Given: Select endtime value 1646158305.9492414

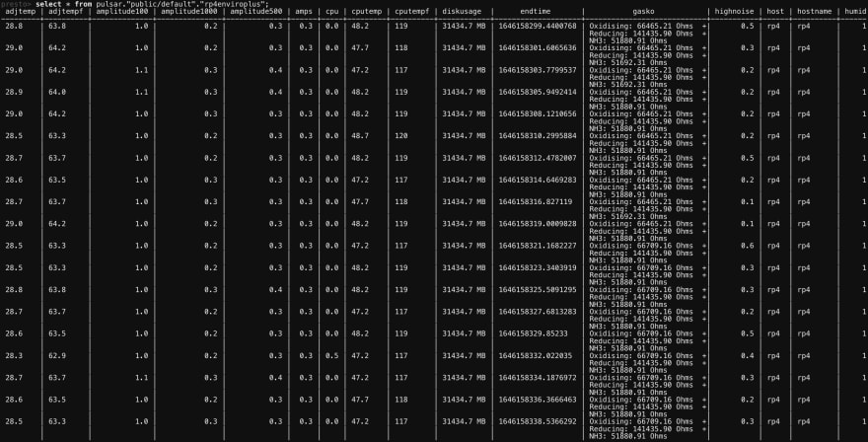Looking at the screenshot, I should click(538, 92).
